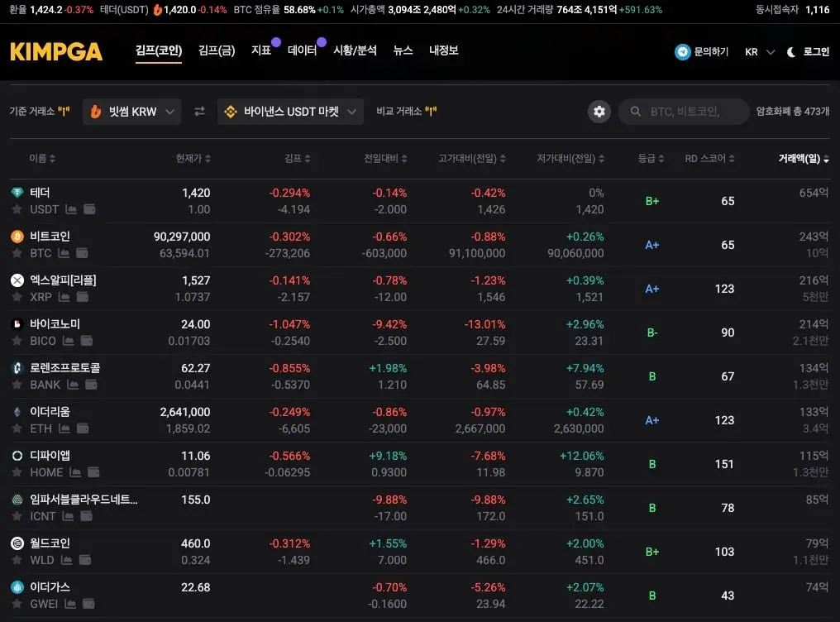Sort by 전일대비 column
840x622 pixels.
(x=386, y=159)
